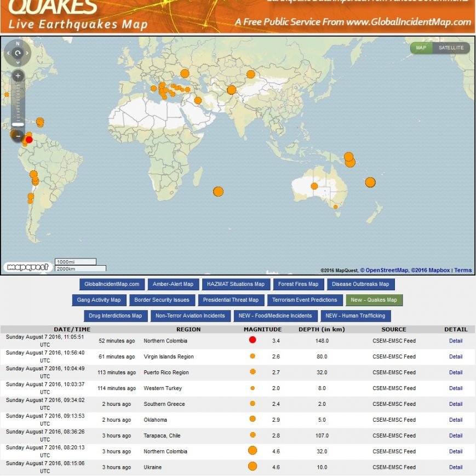Click the magnitude dot in the Virgin Islands Region row
476x476 pixels.
[x=253, y=356]
